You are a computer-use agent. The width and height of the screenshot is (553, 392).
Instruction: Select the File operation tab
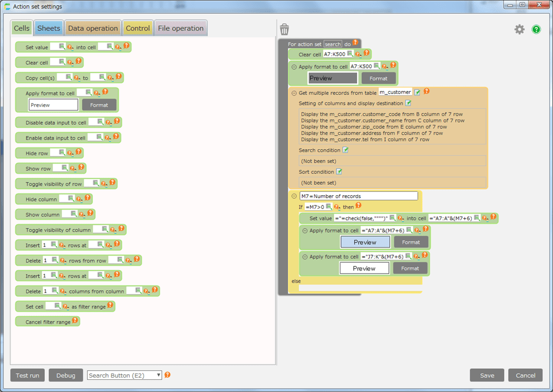pyautogui.click(x=180, y=28)
